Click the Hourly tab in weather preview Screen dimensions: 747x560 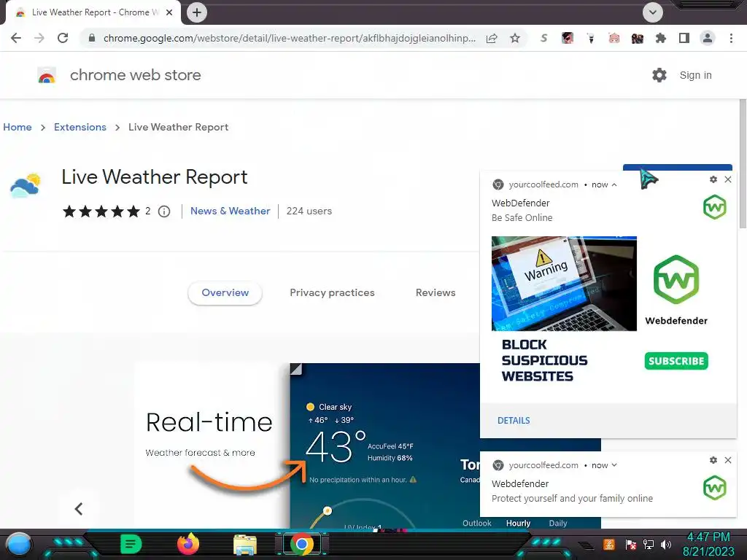(x=518, y=523)
